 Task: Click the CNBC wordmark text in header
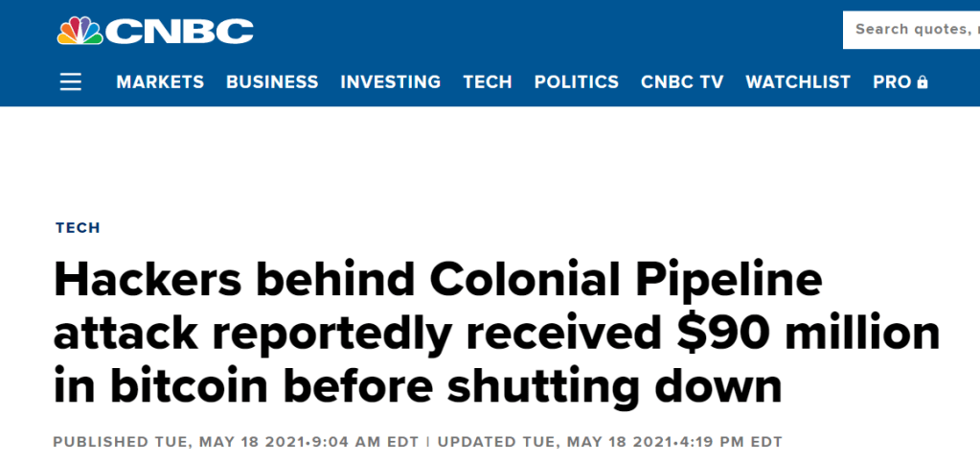180,32
